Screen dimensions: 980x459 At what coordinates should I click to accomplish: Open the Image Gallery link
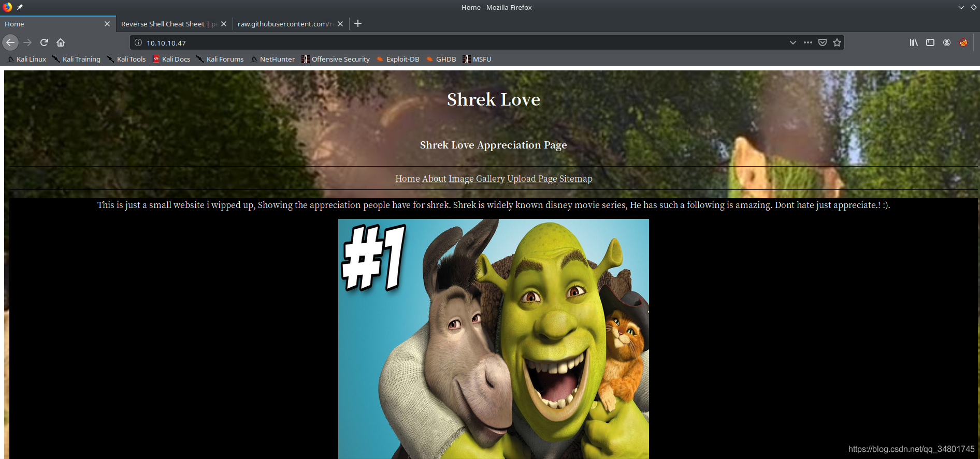477,179
